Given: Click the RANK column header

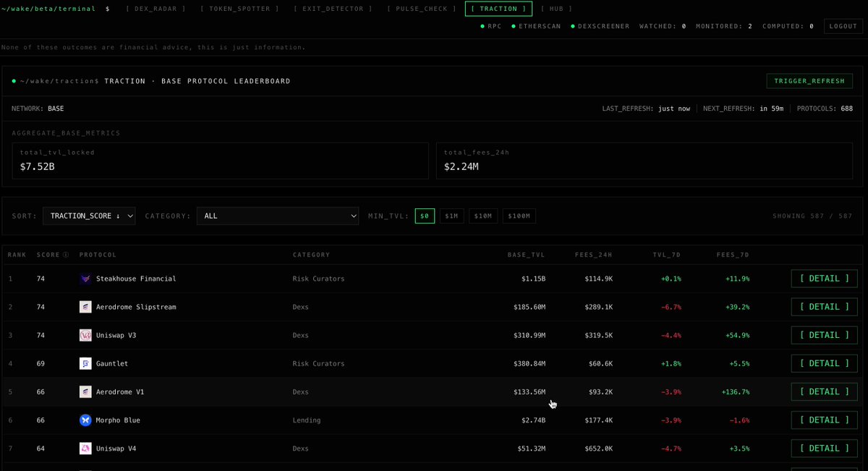Looking at the screenshot, I should point(17,255).
